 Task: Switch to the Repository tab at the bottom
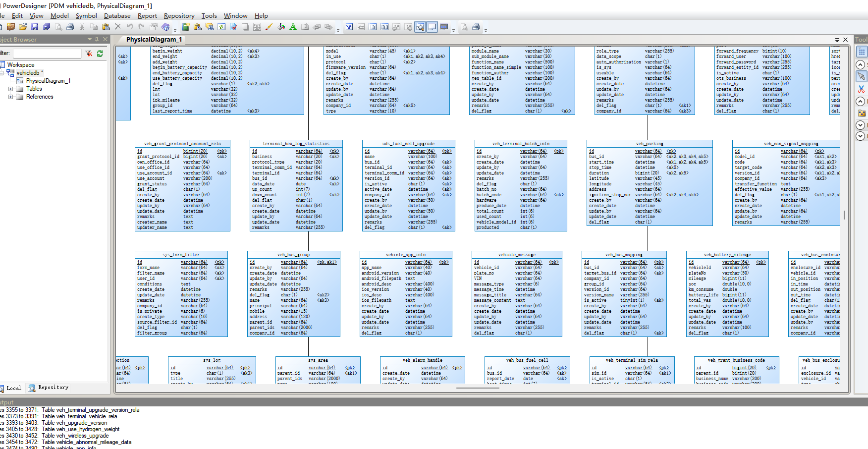[x=48, y=388]
